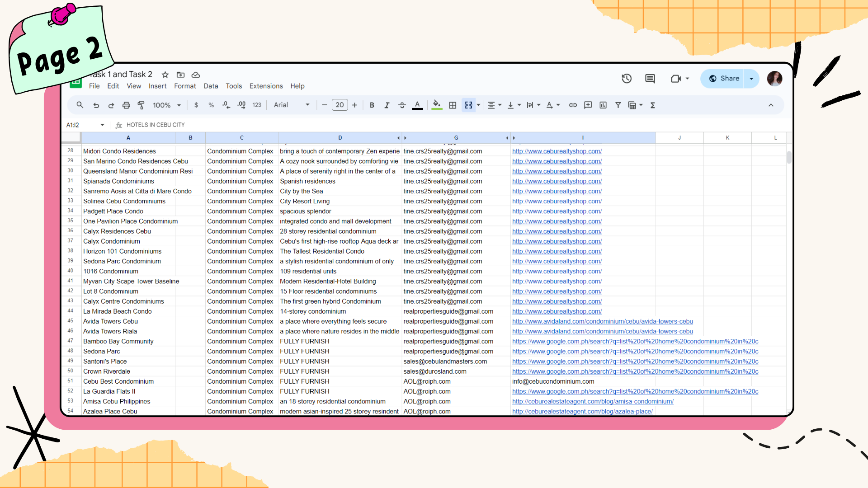
Task: Expand the Share button dropdown arrow
Action: tap(751, 79)
